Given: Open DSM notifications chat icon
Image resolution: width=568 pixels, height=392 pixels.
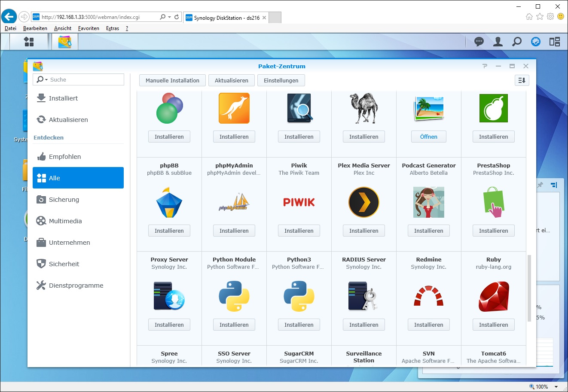Looking at the screenshot, I should [x=479, y=42].
